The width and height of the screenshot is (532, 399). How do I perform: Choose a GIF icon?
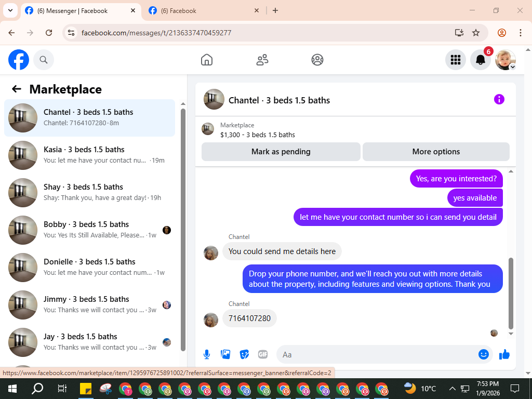[263, 354]
